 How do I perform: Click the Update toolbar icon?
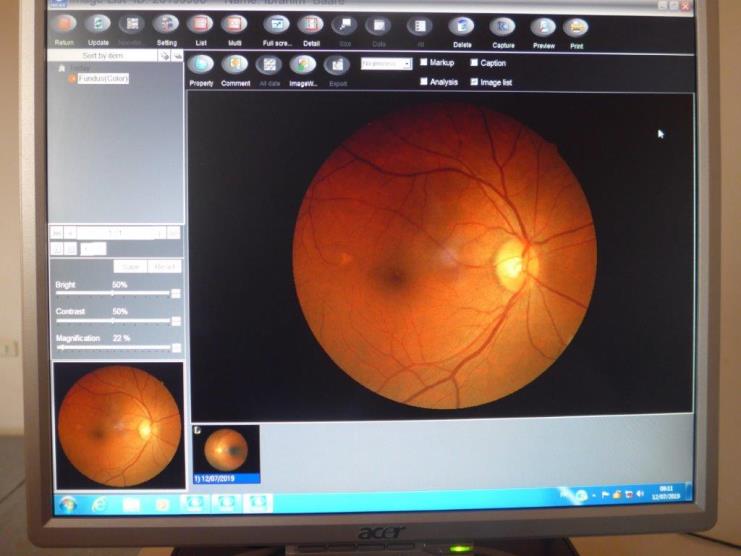click(98, 24)
